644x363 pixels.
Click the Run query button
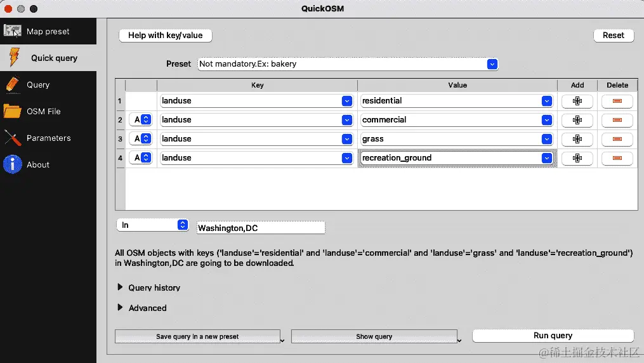[x=553, y=336]
